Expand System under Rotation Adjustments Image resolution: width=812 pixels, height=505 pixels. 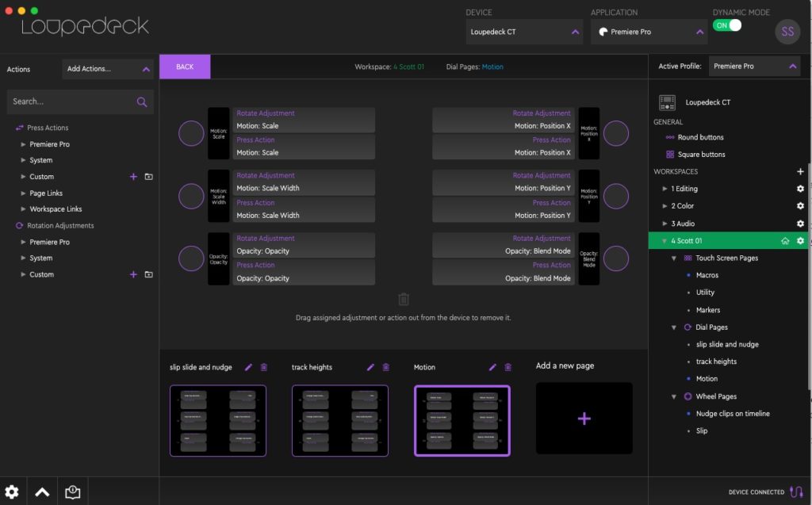[x=23, y=258]
